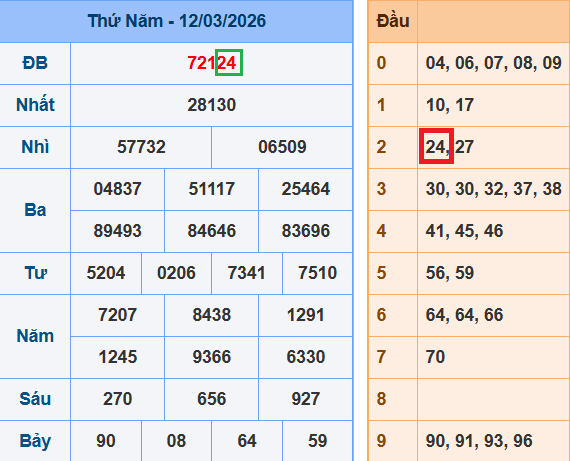Click the Đầu values '04, 06, 07, 08, 09'
The height and width of the screenshot is (461, 570).
pyautogui.click(x=494, y=63)
